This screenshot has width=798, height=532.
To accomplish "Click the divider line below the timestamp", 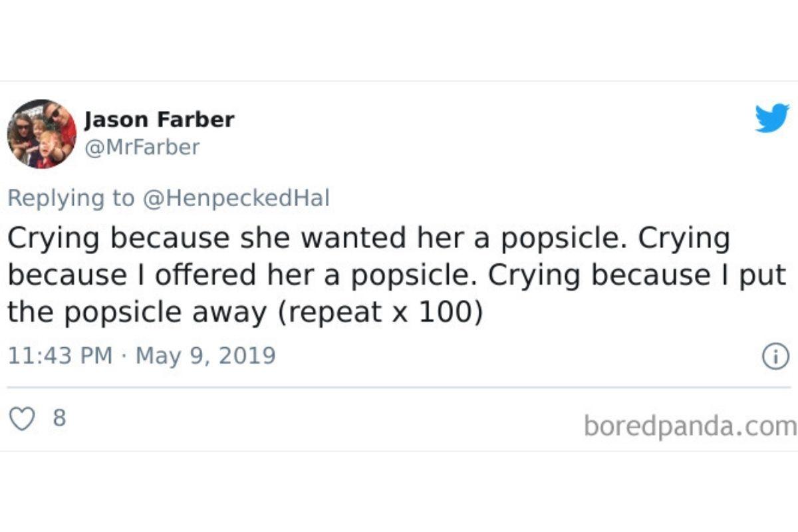I will (399, 387).
